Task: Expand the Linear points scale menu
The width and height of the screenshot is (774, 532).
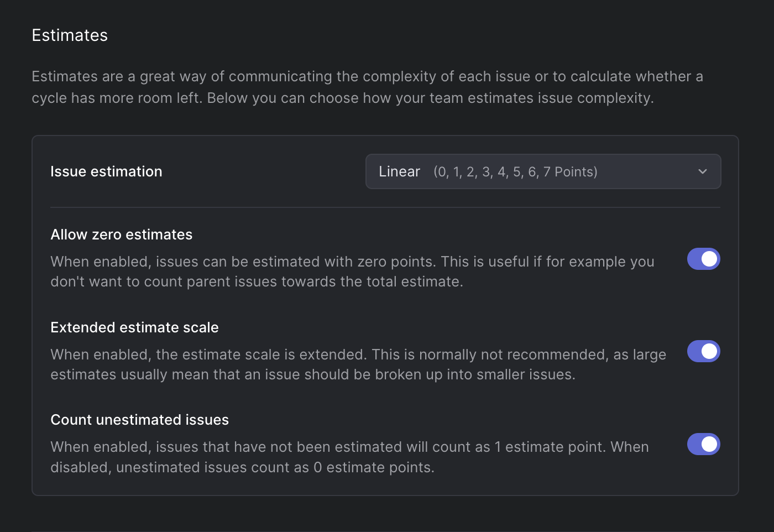Action: click(x=543, y=171)
